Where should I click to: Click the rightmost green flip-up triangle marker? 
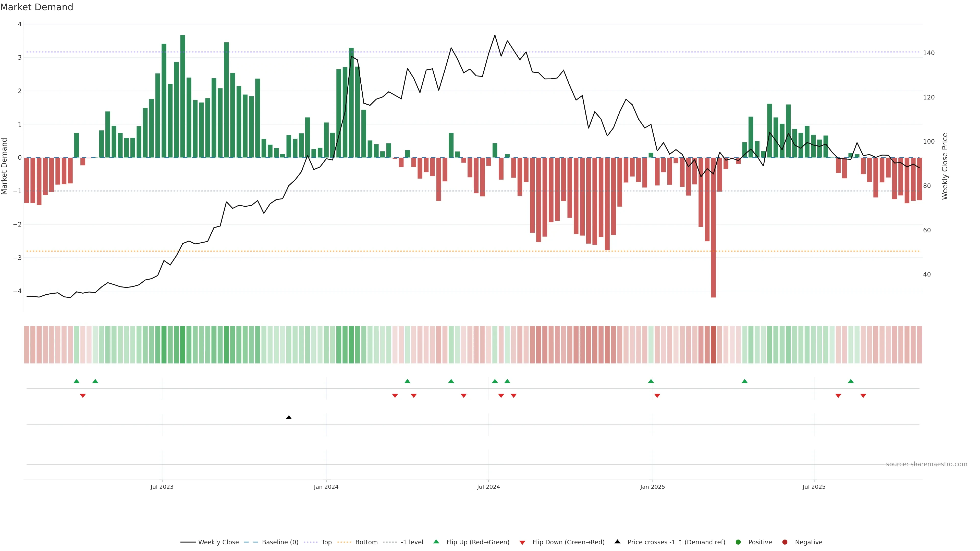point(851,381)
